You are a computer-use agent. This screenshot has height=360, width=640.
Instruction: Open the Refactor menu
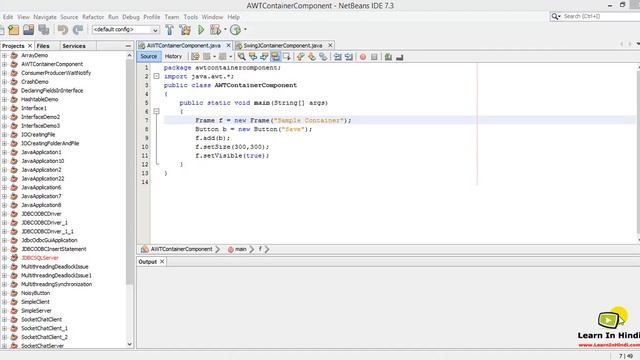coord(93,17)
